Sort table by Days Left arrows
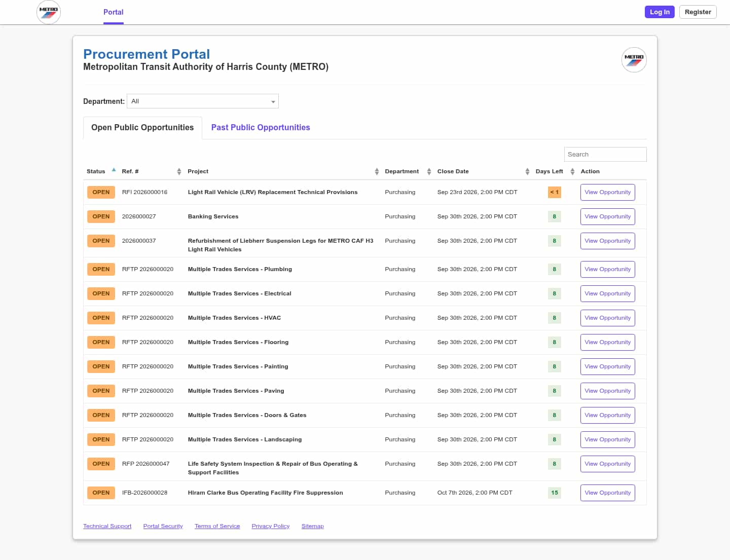 click(x=572, y=172)
